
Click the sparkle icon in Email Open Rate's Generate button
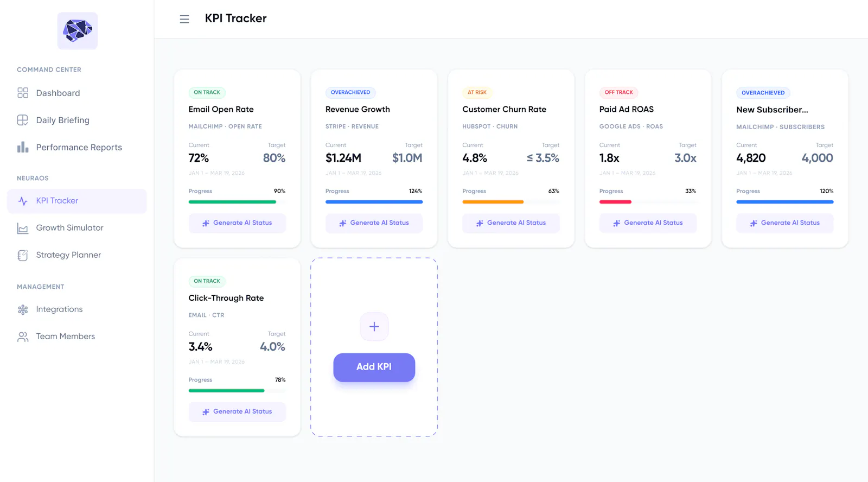tap(206, 223)
